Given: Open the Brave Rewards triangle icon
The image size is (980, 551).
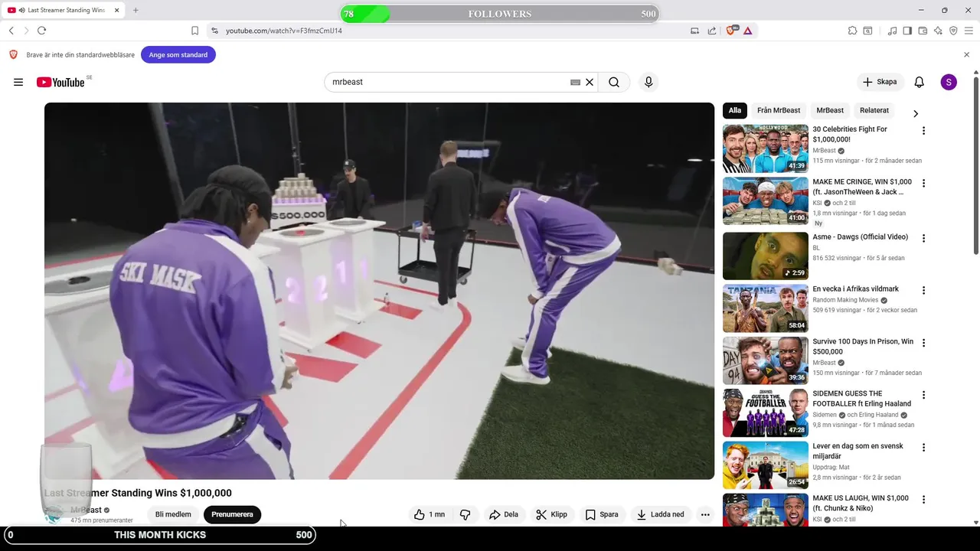Looking at the screenshot, I should click(747, 31).
